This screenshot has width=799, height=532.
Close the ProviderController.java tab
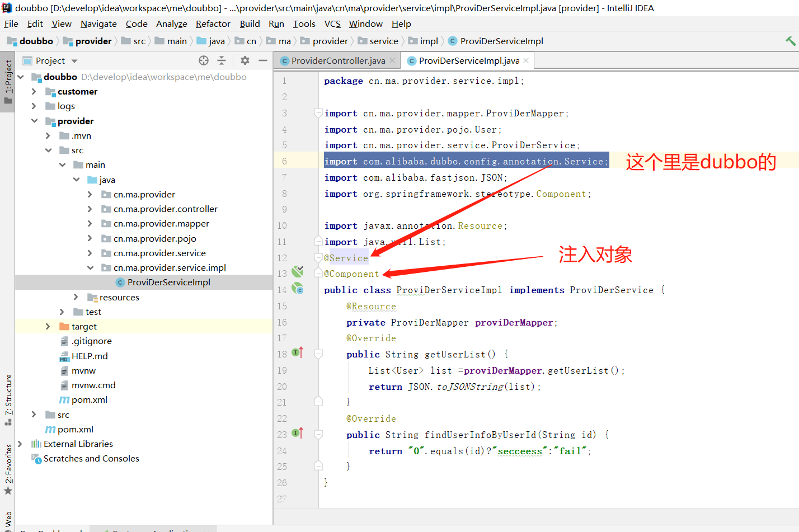[392, 60]
